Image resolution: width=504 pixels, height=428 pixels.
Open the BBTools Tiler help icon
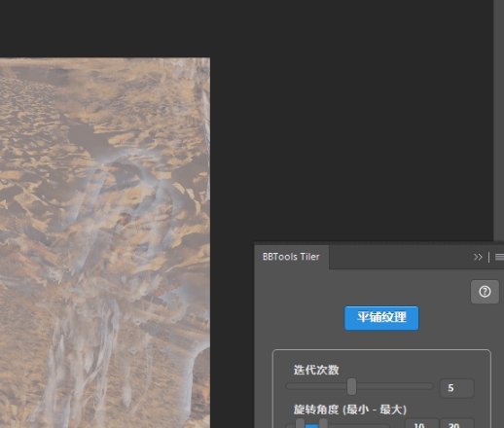click(x=485, y=292)
